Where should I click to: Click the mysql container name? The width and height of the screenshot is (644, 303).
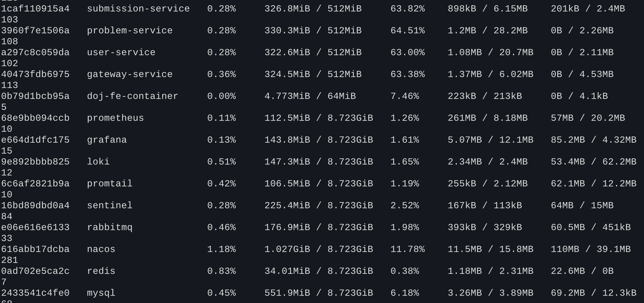tap(101, 293)
